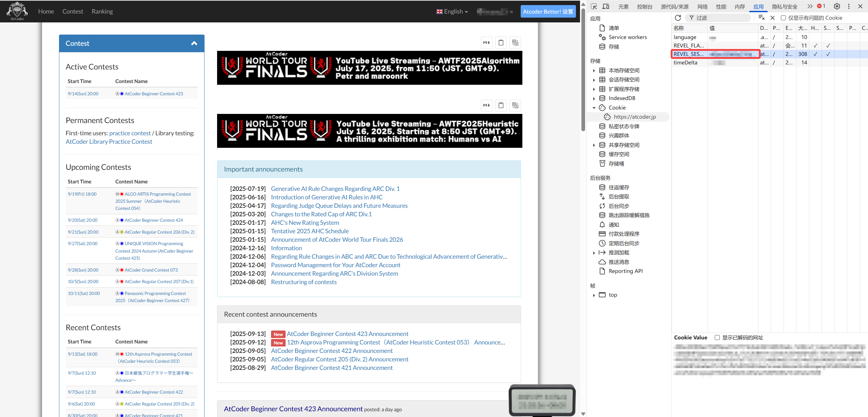Viewport: 868px width, 417px height.
Task: Collapse the Contest panel chevron
Action: click(x=194, y=43)
